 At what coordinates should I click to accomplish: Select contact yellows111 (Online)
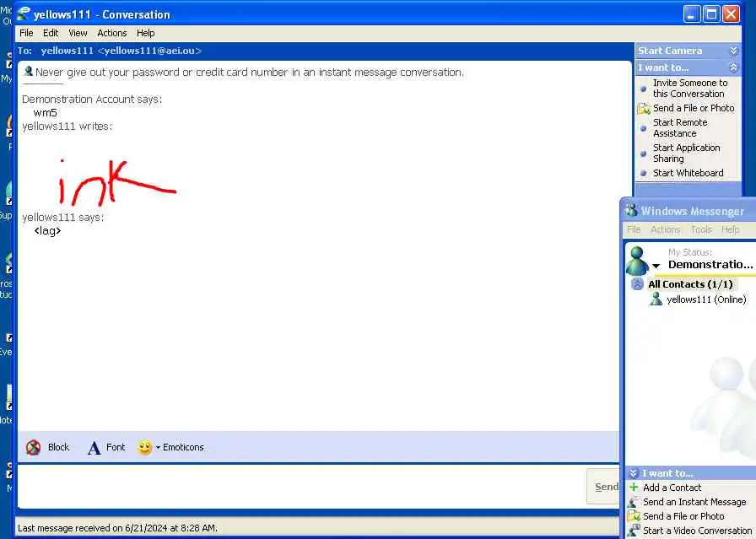(x=706, y=299)
